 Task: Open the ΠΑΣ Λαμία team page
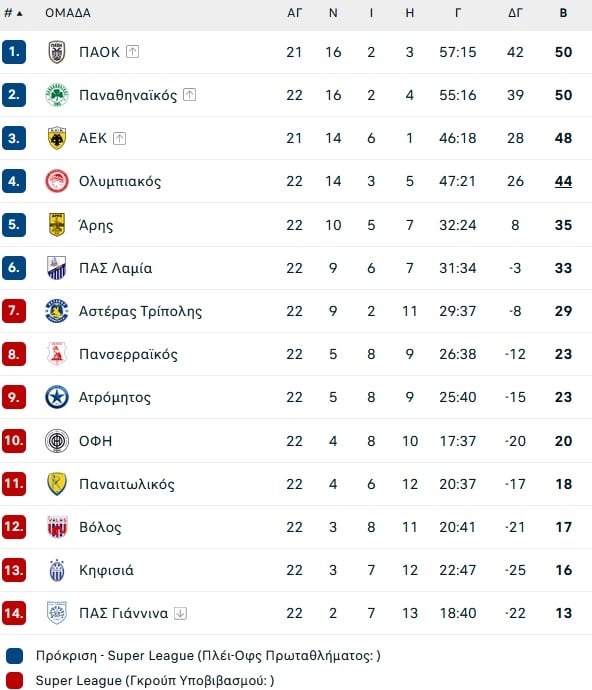[115, 268]
